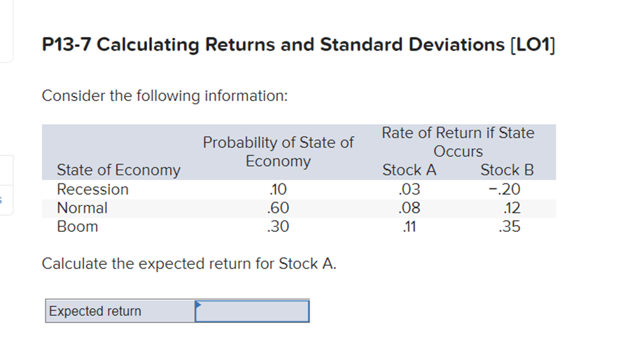Screen dimensions: 644x356
Task: Click Stock A normal return .08
Action: click(x=409, y=208)
